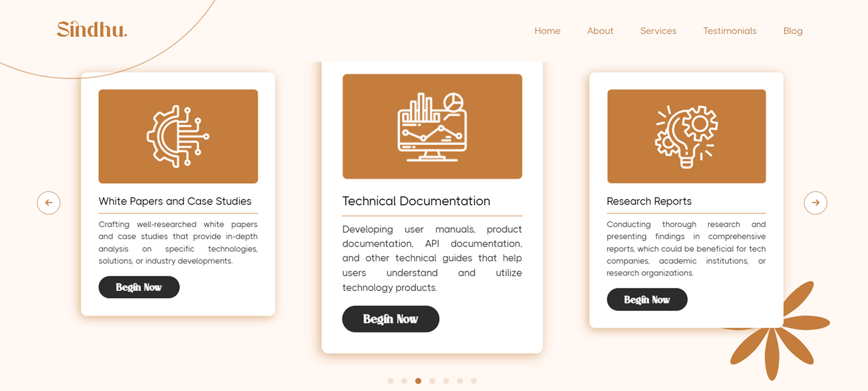Click the next slide arrow

pos(815,203)
